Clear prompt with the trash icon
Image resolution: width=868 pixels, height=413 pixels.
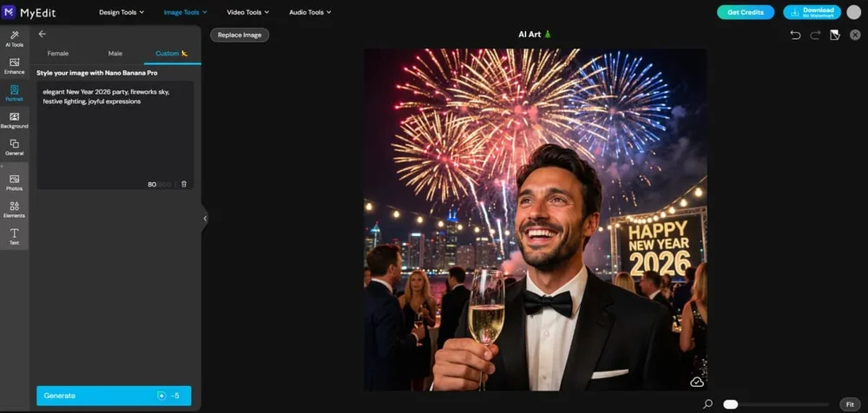184,184
